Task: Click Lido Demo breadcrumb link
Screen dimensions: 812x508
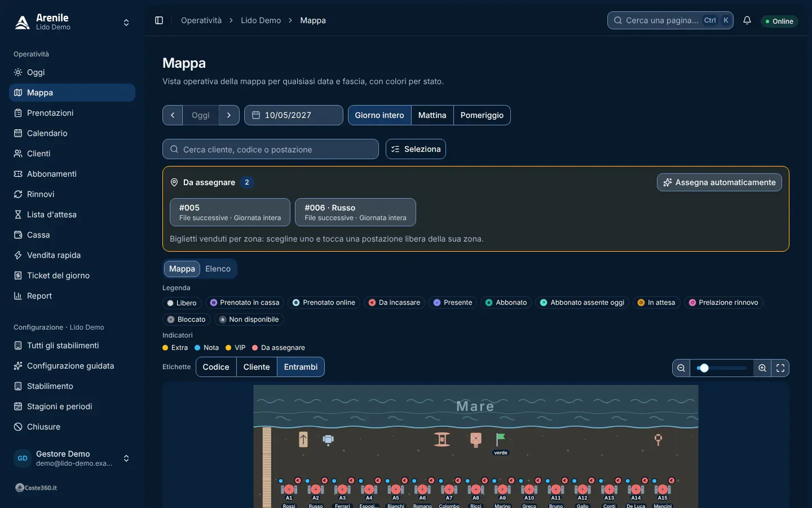Action: [x=261, y=20]
